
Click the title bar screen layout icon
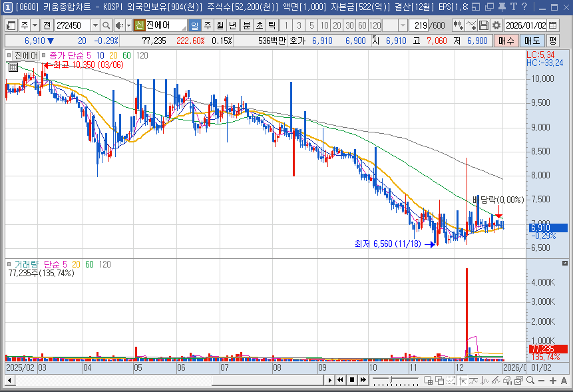click(x=476, y=7)
